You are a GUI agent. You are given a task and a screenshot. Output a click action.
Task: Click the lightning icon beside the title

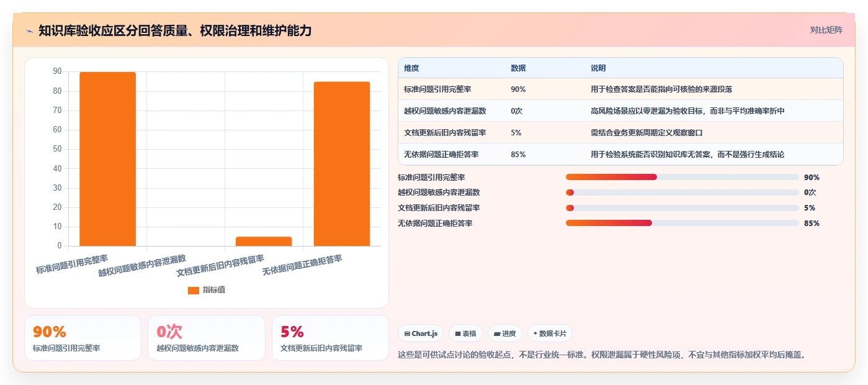tap(29, 30)
